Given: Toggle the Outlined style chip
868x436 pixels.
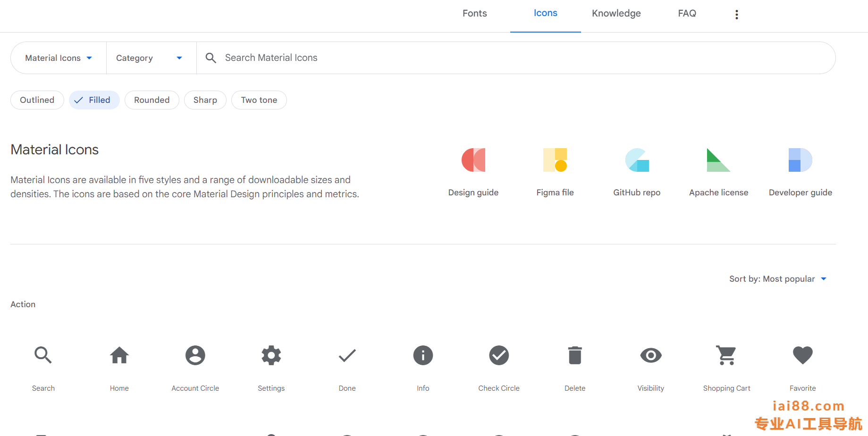Looking at the screenshot, I should [37, 100].
